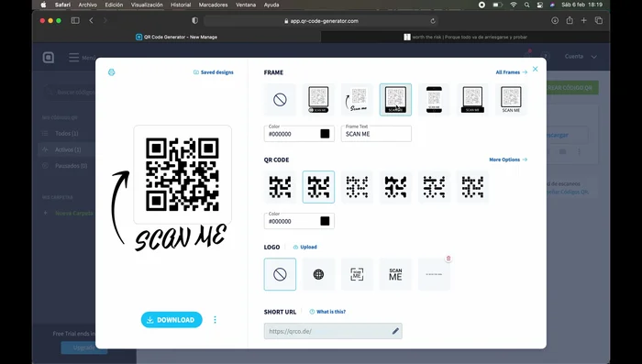Switch to the worth the risk tab

pyautogui.click(x=465, y=37)
